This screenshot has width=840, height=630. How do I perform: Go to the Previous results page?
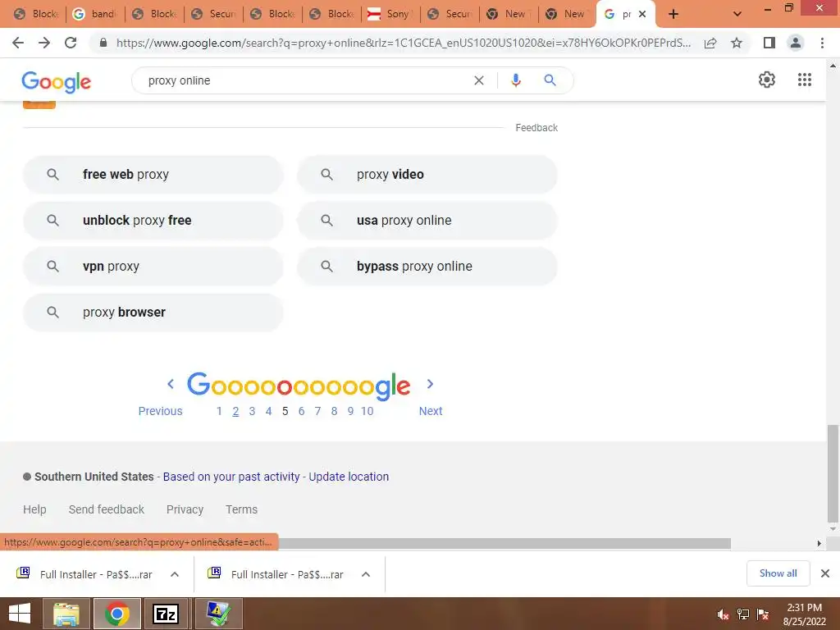[160, 411]
